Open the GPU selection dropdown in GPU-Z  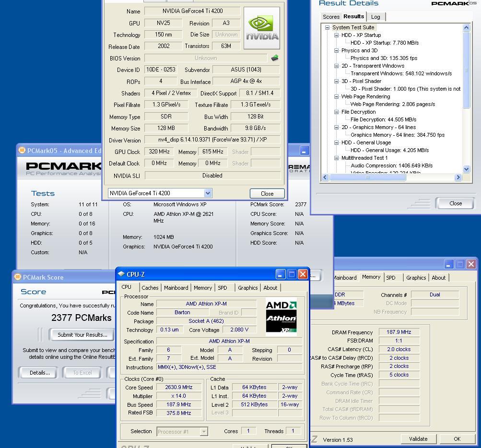[208, 193]
